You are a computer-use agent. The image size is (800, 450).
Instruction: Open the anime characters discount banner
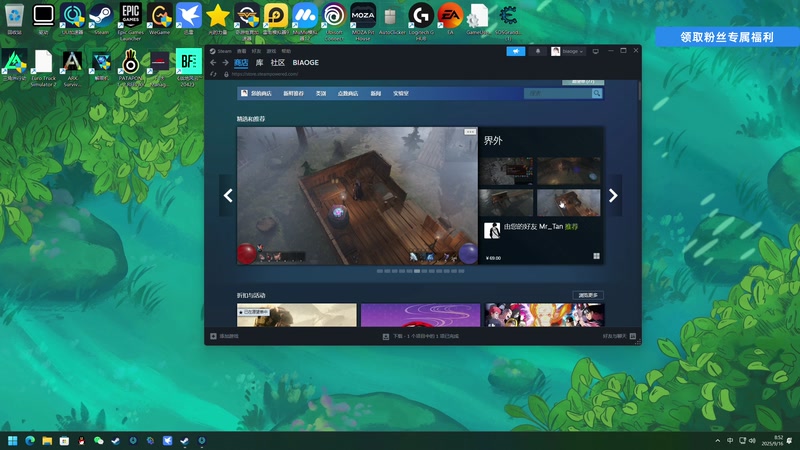pos(544,315)
